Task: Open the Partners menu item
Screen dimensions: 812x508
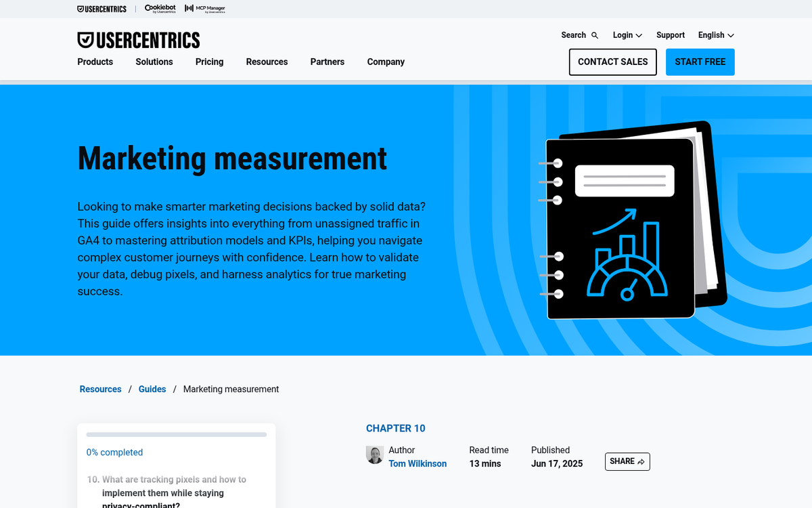Action: tap(327, 62)
